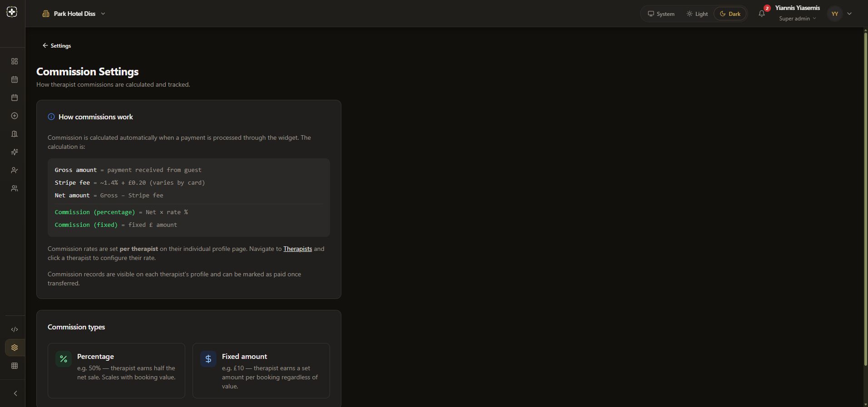Click the 'Gross amount' formula line

(128, 170)
